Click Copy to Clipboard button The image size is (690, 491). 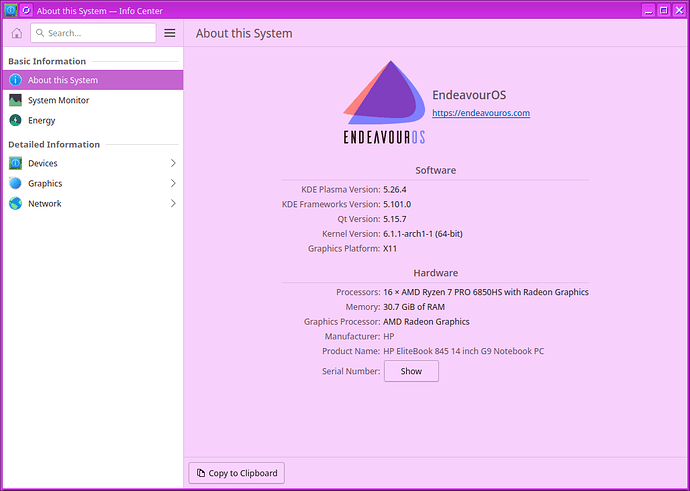point(237,473)
